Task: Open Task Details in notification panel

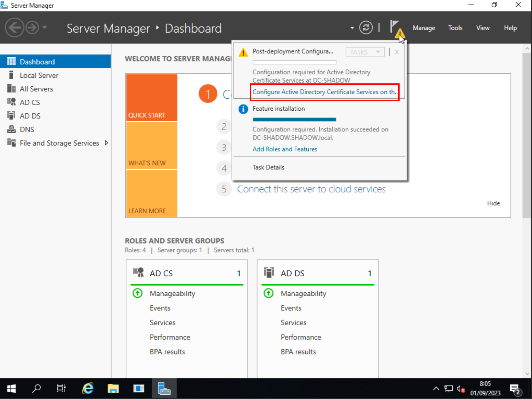Action: 268,167
